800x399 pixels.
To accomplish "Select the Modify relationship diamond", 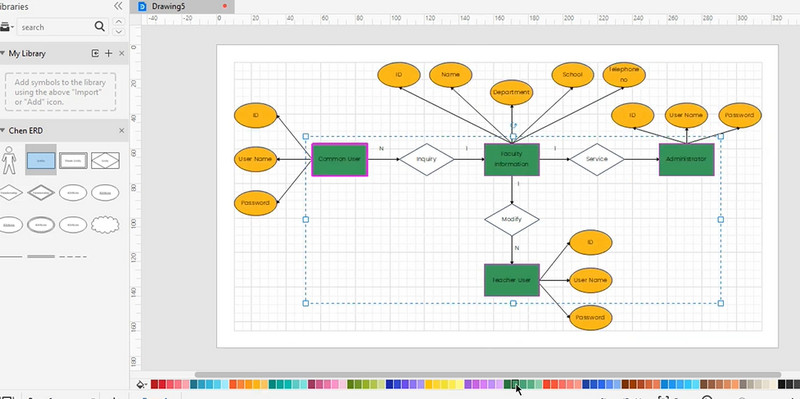I will 512,219.
